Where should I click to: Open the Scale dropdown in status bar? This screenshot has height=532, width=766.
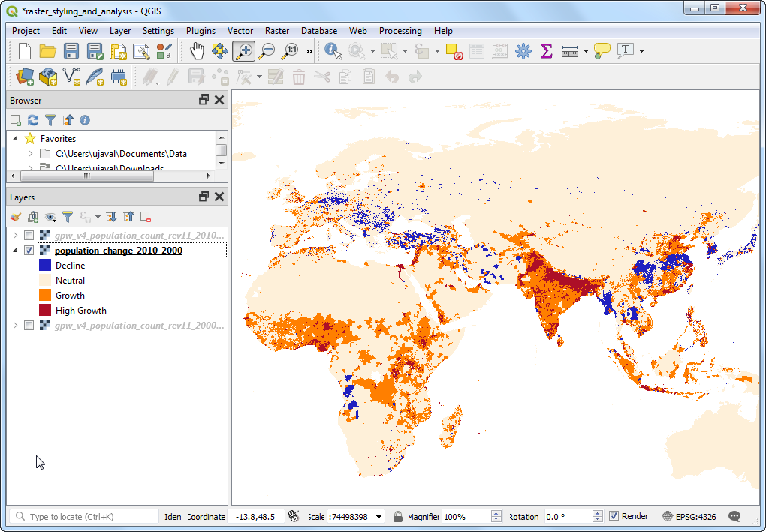click(x=378, y=516)
